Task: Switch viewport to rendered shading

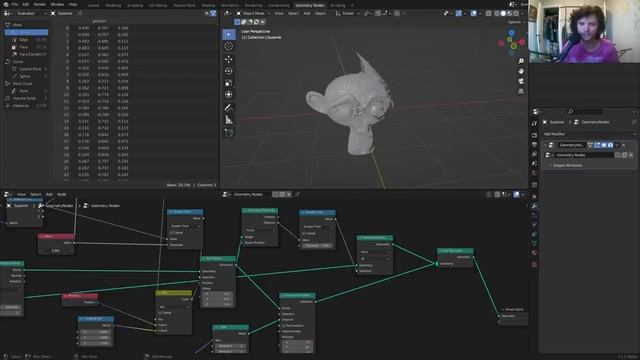Action: [x=516, y=13]
